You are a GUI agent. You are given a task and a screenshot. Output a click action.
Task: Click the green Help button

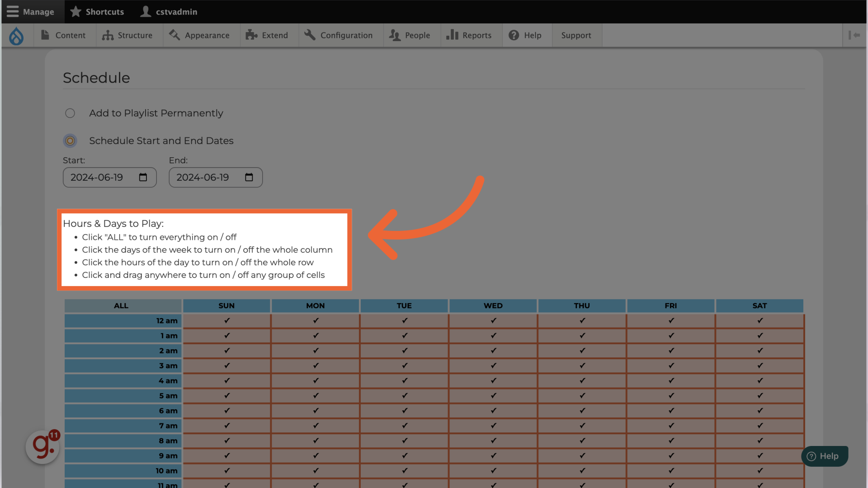coord(824,456)
